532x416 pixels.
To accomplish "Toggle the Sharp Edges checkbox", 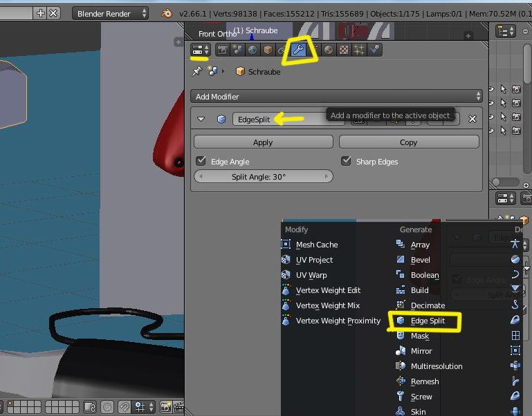I will click(x=346, y=161).
